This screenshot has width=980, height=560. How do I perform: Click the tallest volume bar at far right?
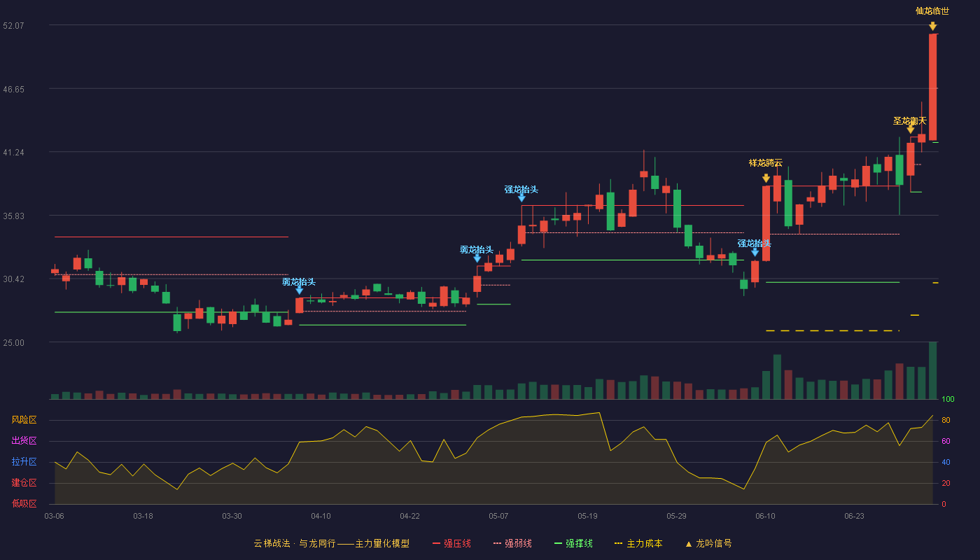(x=932, y=370)
